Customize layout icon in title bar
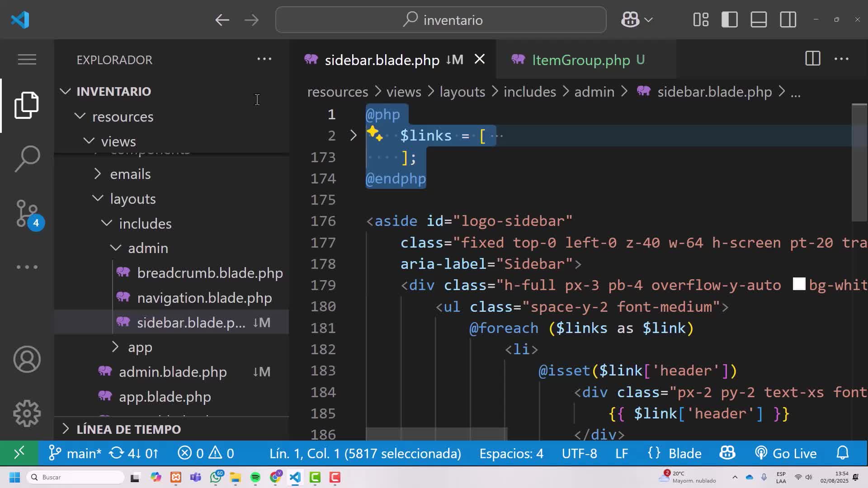868x488 pixels. [701, 20]
